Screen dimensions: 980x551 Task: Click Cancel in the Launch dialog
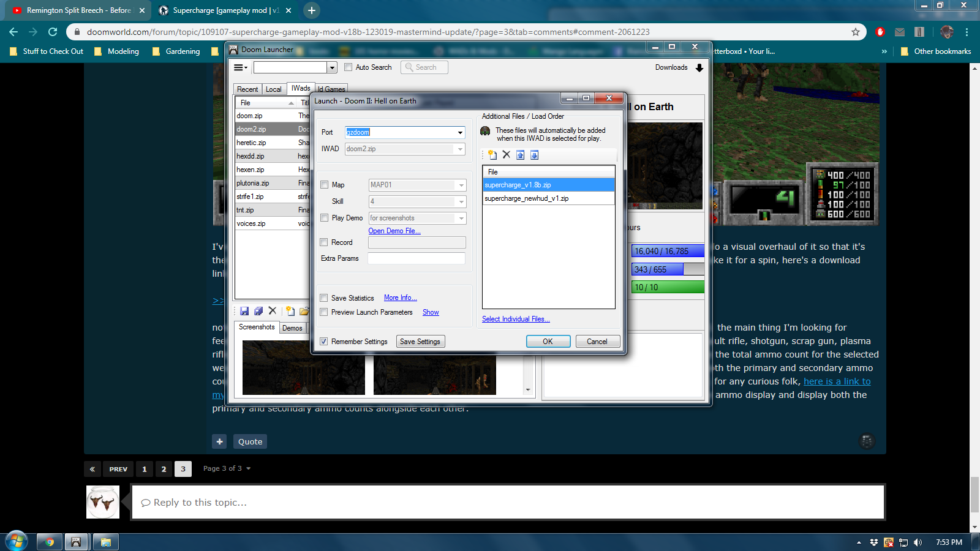597,342
